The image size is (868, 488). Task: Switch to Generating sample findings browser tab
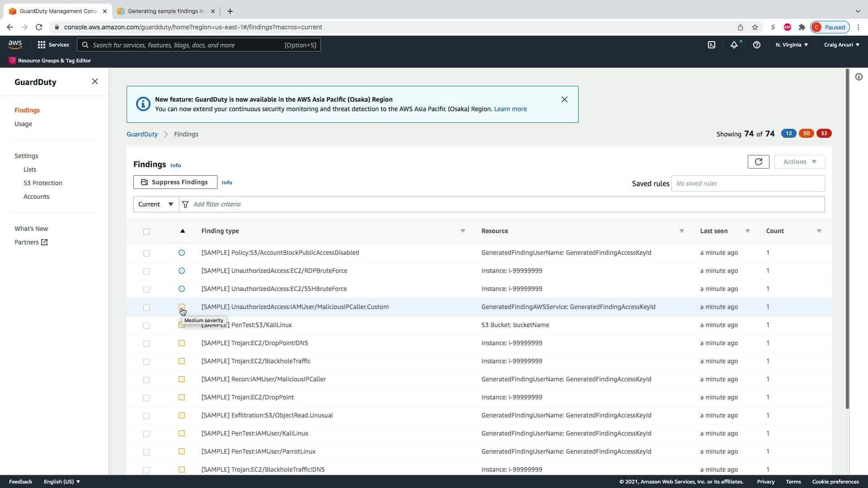(x=165, y=11)
